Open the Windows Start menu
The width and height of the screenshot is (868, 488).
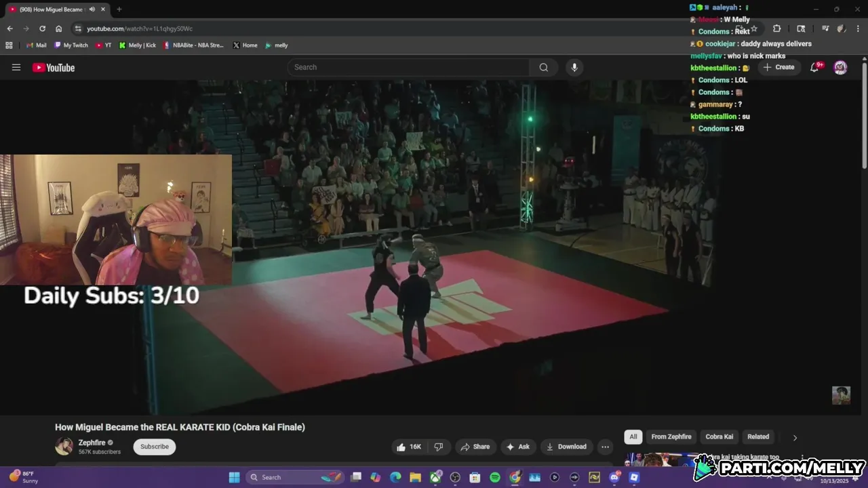[234, 477]
